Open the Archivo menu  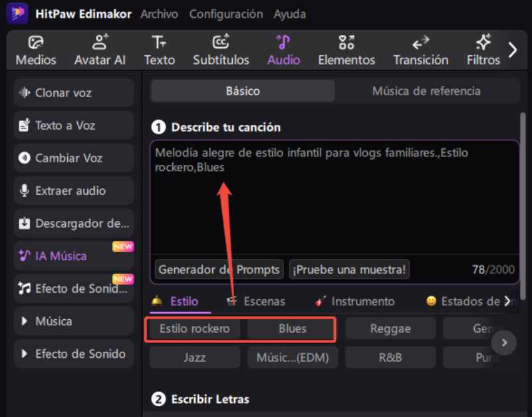point(159,14)
